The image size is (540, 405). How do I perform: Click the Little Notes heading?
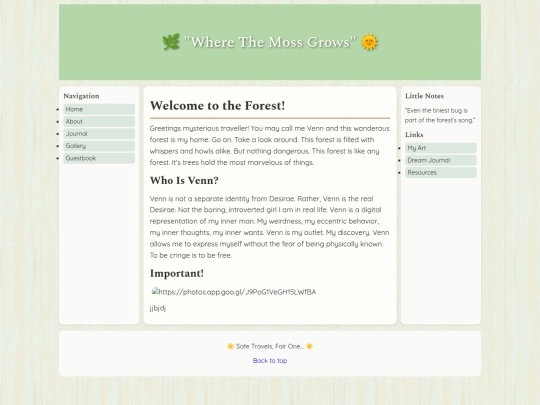[x=424, y=96]
